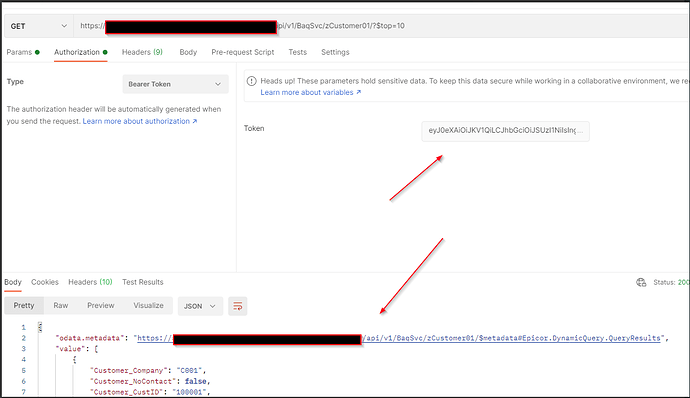
Task: Switch response view to Raw
Action: pos(61,306)
